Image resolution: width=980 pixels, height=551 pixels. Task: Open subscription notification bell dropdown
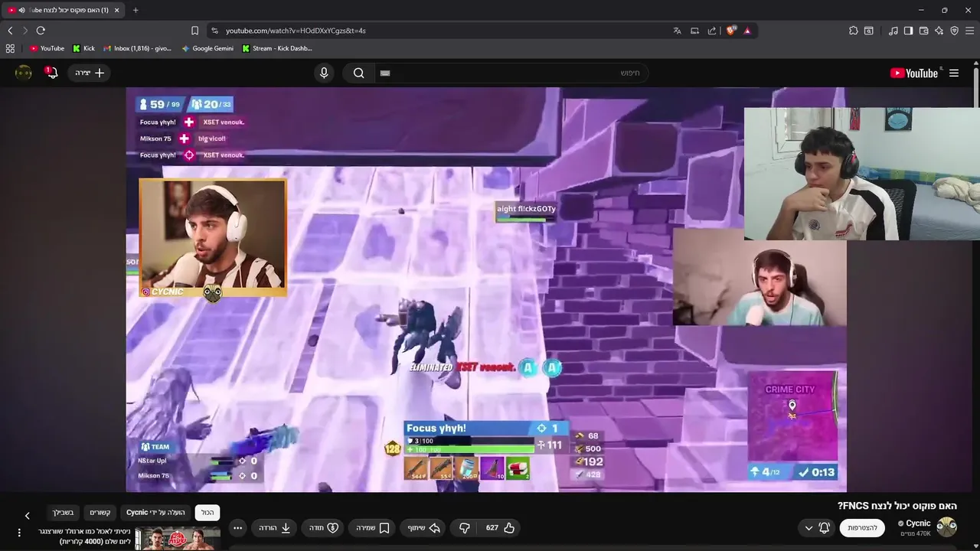coord(816,527)
